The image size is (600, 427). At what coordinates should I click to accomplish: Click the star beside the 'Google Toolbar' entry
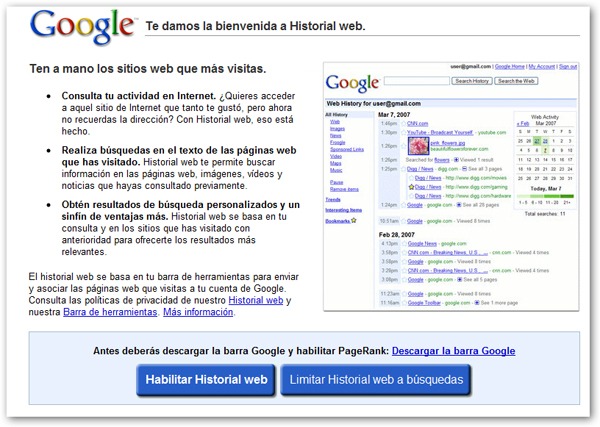tap(404, 303)
